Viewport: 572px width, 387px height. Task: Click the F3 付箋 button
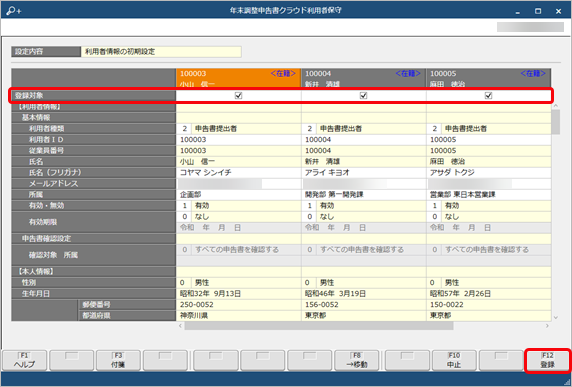tap(118, 360)
